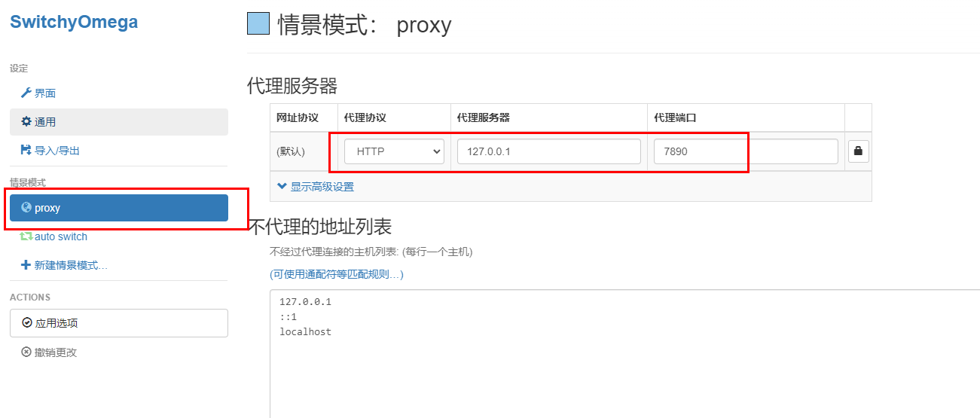This screenshot has width=980, height=418.
Task: Click the circled X icon by 撤销更改
Action: coord(26,352)
